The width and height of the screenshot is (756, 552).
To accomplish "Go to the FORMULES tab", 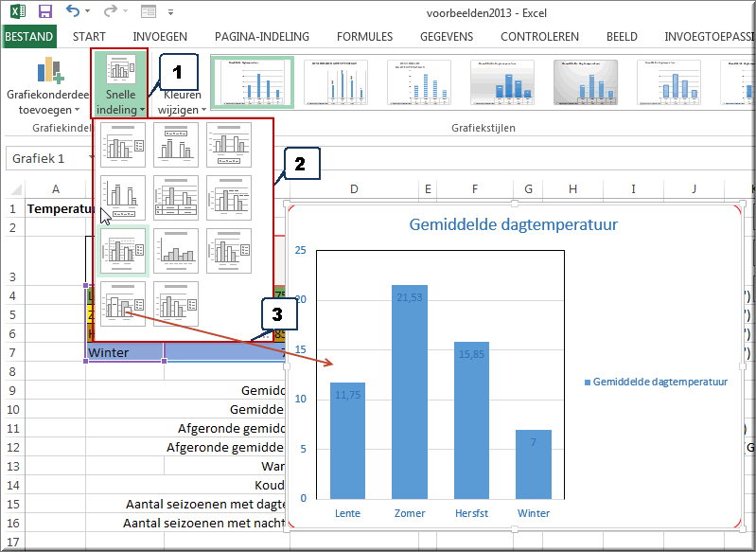I will click(x=364, y=37).
